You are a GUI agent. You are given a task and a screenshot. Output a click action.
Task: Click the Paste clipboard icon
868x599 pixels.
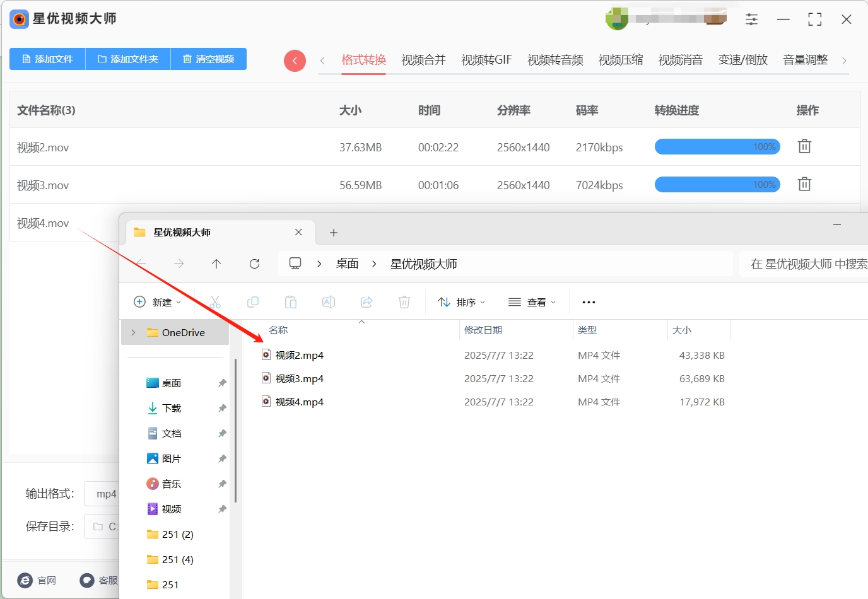(291, 302)
